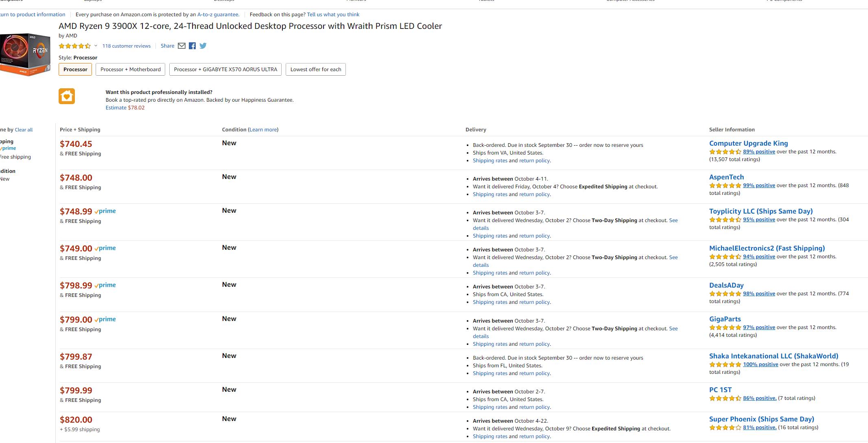
Task: Click Prime badge next to $798.99
Action: [x=105, y=285]
